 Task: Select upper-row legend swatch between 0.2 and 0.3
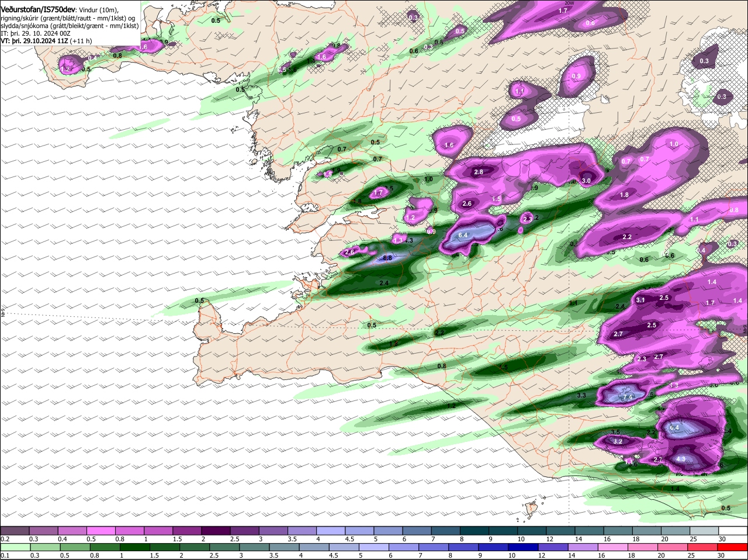[x=15, y=530]
